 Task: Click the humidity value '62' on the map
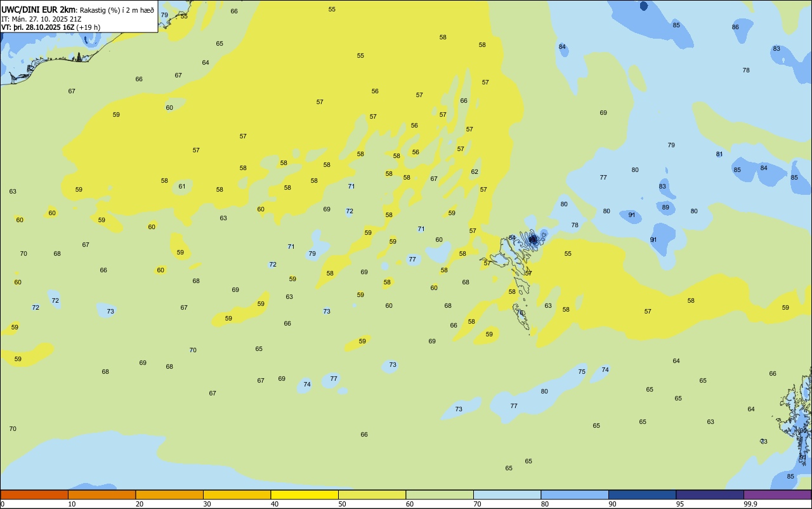[475, 172]
